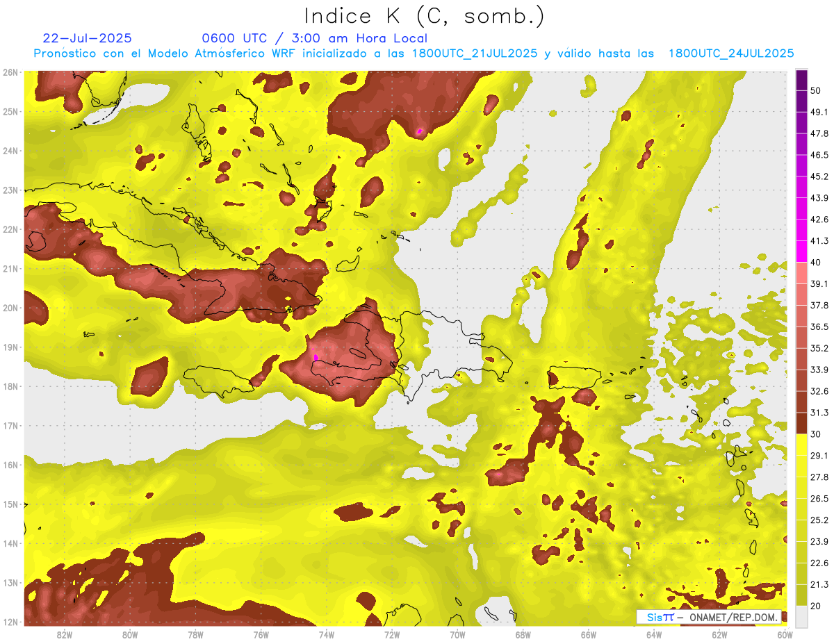Click the "82W" longitude axis label
This screenshot has width=834, height=644.
coord(65,634)
